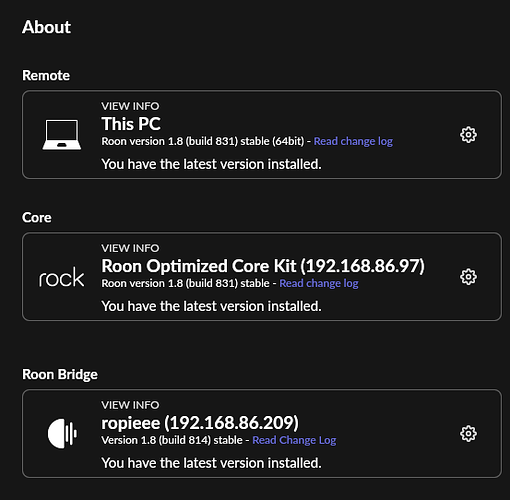Click the Roon Bridge waveform icon
The image size is (510, 500).
(62, 433)
